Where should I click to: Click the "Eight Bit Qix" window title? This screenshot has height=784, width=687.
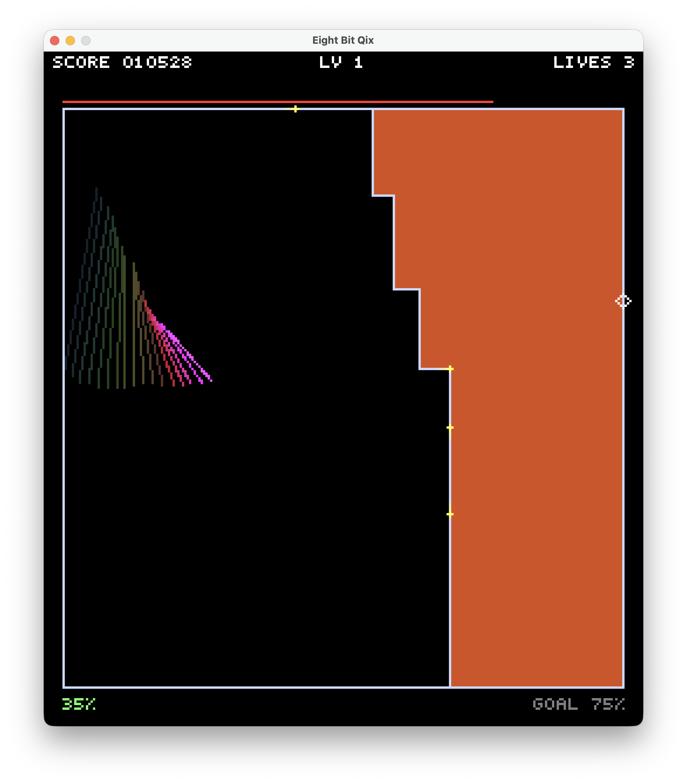(x=343, y=40)
